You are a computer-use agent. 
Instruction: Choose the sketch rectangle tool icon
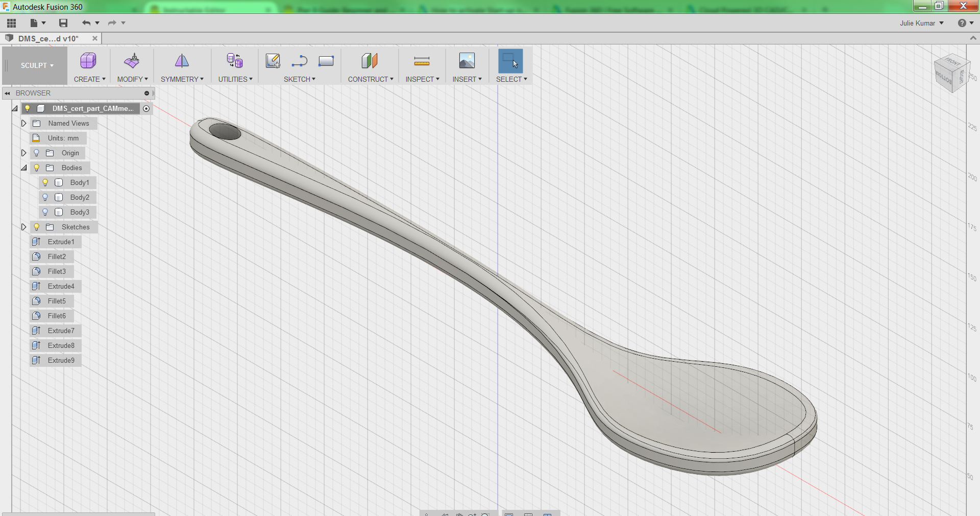coord(326,61)
